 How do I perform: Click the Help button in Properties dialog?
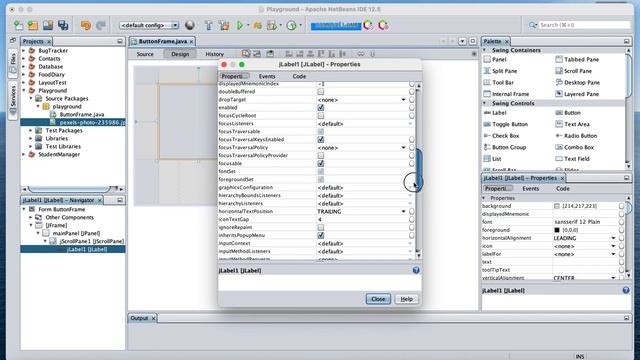(406, 299)
